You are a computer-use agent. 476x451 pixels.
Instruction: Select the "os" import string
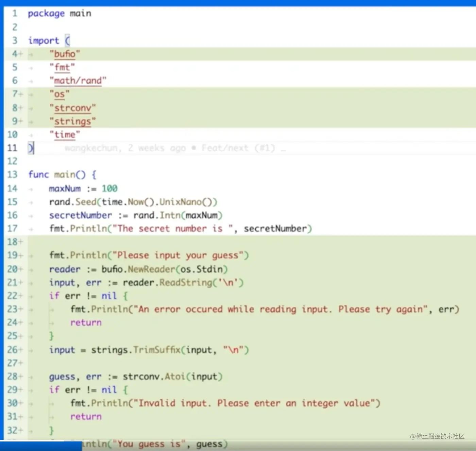click(60, 94)
